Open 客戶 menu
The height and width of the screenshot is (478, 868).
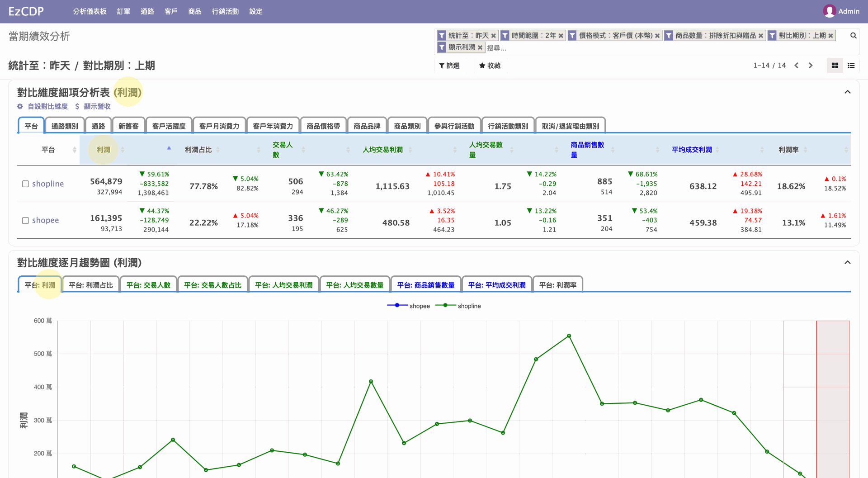coord(171,11)
